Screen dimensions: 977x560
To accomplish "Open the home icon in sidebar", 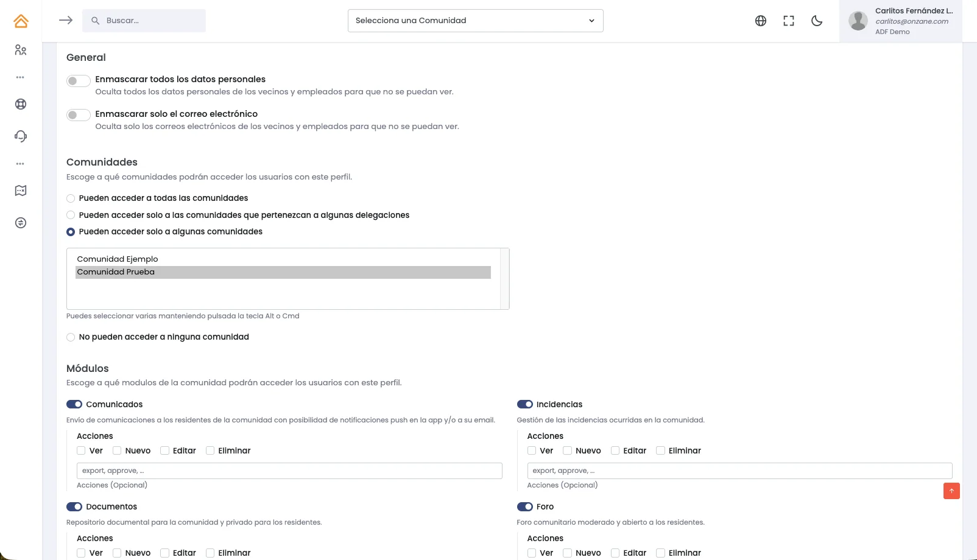I will click(21, 21).
